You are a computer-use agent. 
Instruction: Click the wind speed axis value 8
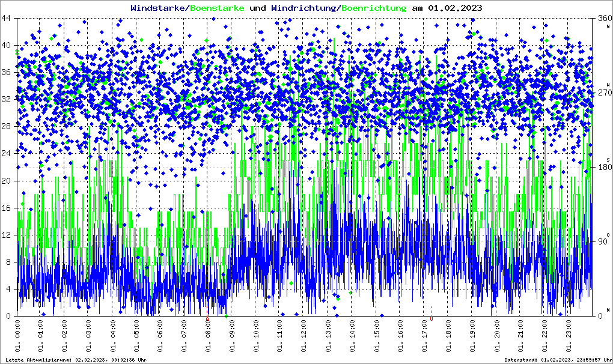[x=8, y=262]
